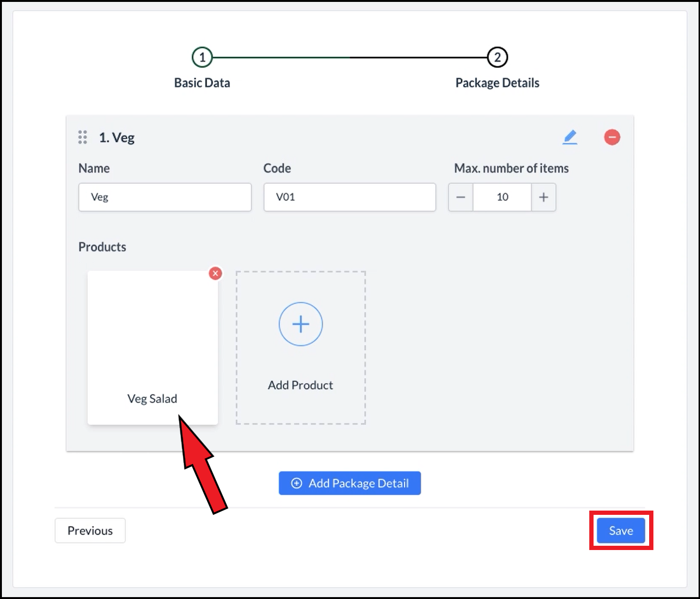Focus the Name field containing Veg
Image resolution: width=700 pixels, height=599 pixels.
coord(165,197)
